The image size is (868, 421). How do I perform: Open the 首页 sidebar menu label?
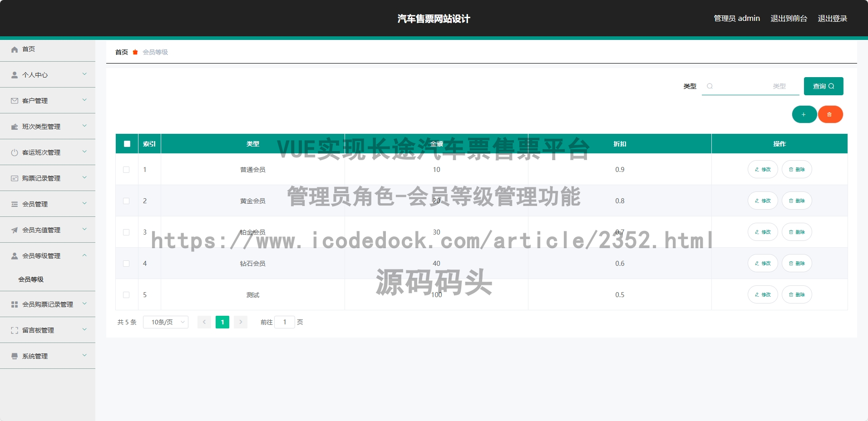tap(29, 49)
